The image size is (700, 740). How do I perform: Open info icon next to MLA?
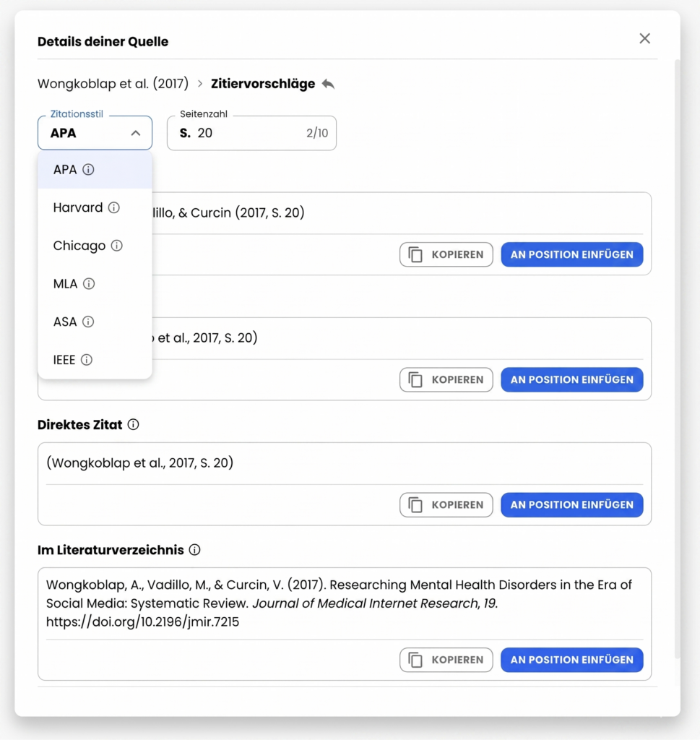(89, 283)
